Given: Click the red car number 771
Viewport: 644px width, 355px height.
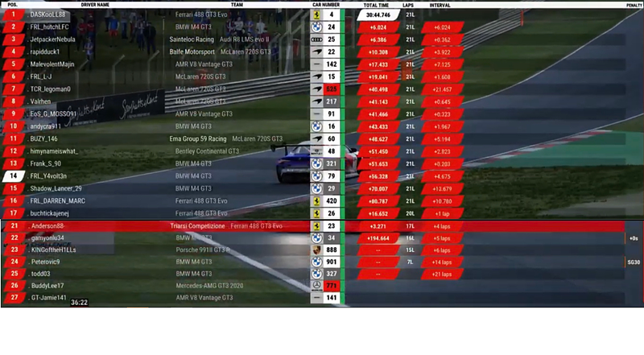Looking at the screenshot, I should (332, 286).
